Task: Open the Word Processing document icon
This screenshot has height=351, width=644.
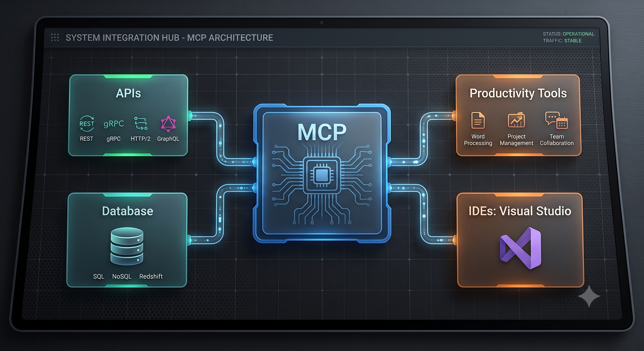Action: pos(478,120)
